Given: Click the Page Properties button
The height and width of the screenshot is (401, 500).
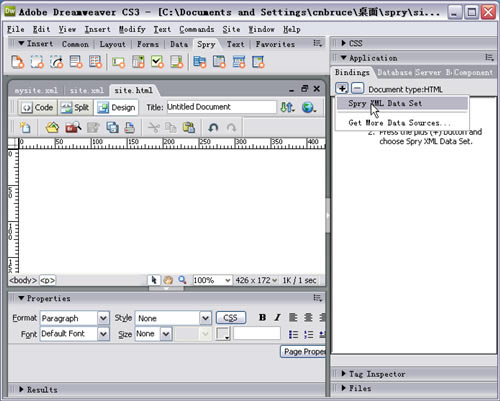Looking at the screenshot, I should click(303, 352).
